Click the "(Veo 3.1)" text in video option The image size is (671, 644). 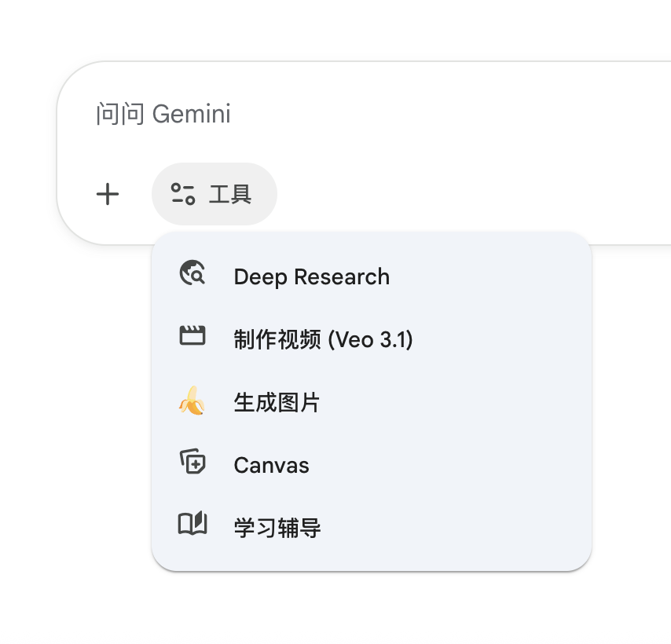[370, 339]
